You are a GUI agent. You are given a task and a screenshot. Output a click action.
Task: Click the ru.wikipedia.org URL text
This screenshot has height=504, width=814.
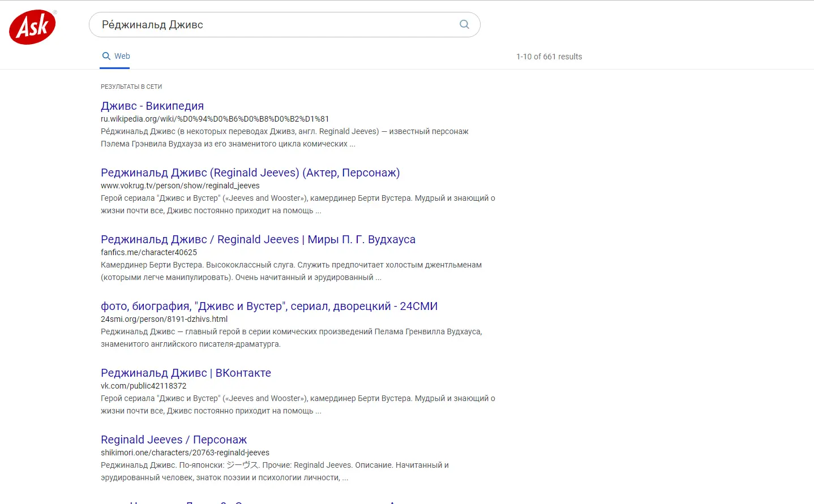click(215, 119)
